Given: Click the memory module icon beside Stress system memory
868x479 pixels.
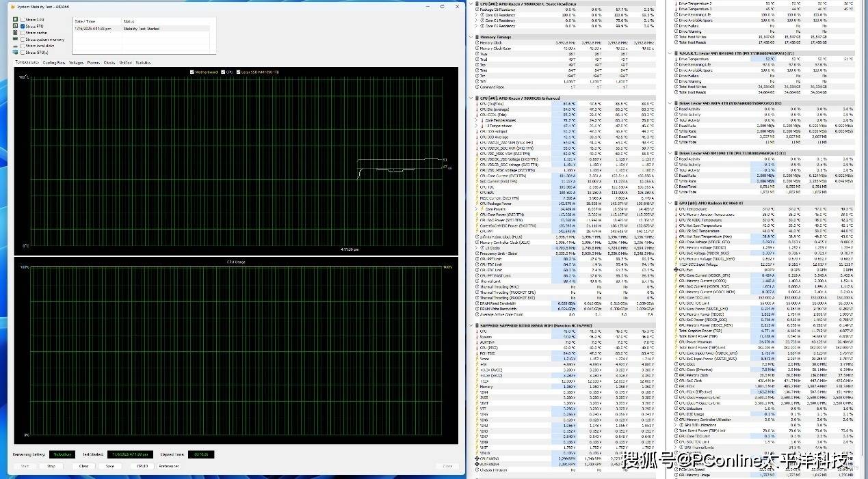Looking at the screenshot, I should click(15, 40).
